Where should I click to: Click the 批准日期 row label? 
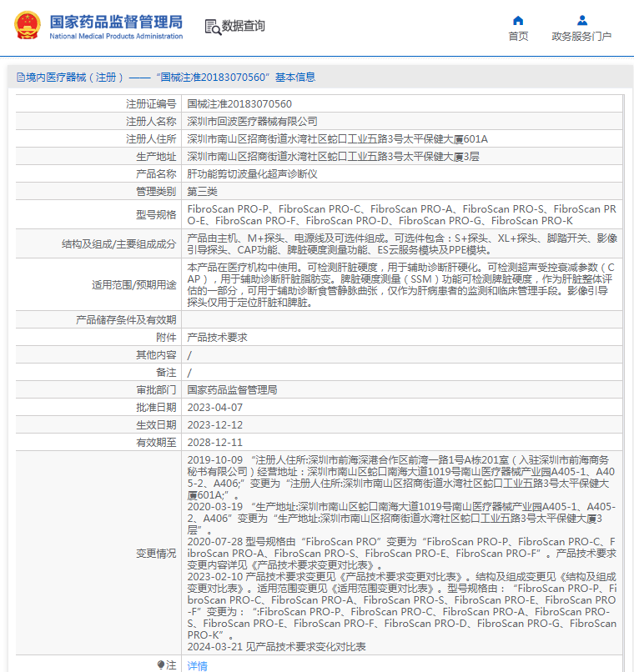156,408
